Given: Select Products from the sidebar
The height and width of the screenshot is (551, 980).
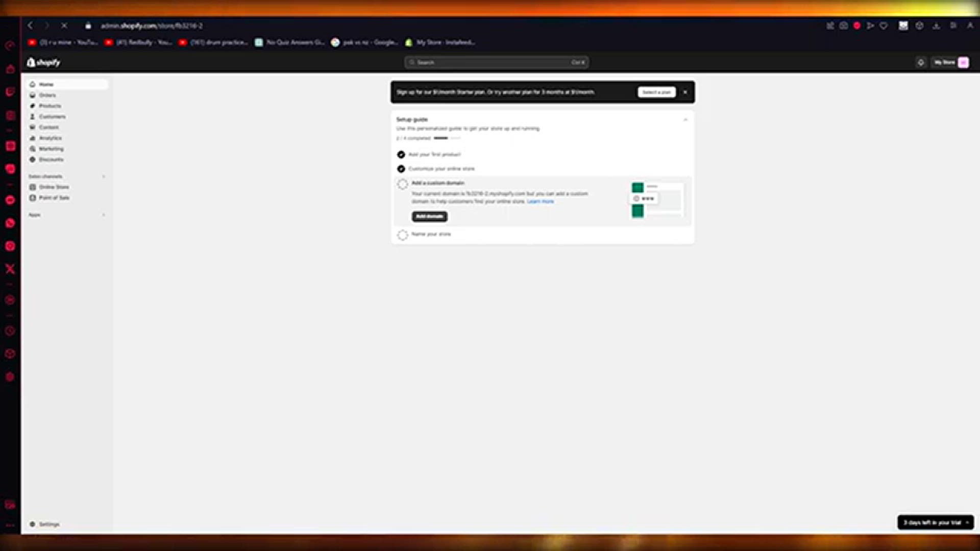Looking at the screenshot, I should [x=51, y=106].
